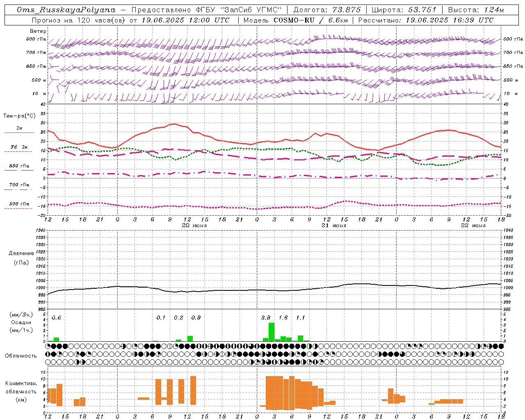525x420 pixels.
Task: Click the "21 июня" date label
Action: pos(334,226)
